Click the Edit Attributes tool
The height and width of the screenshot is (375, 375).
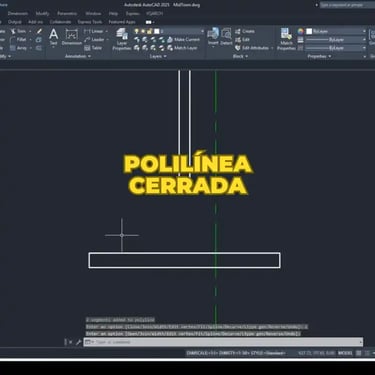(252, 48)
